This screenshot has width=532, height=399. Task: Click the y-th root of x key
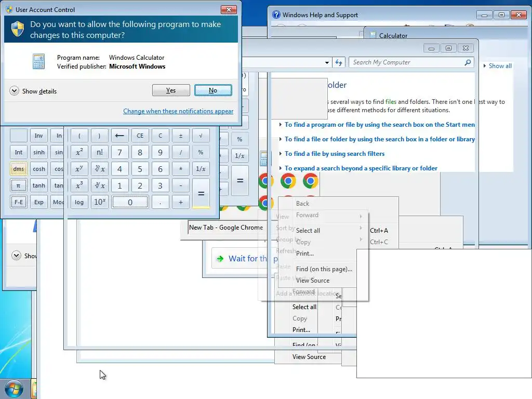click(x=99, y=169)
